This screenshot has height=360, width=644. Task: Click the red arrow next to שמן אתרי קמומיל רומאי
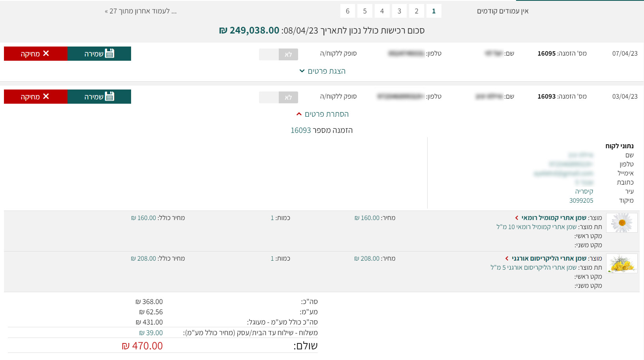tap(516, 218)
